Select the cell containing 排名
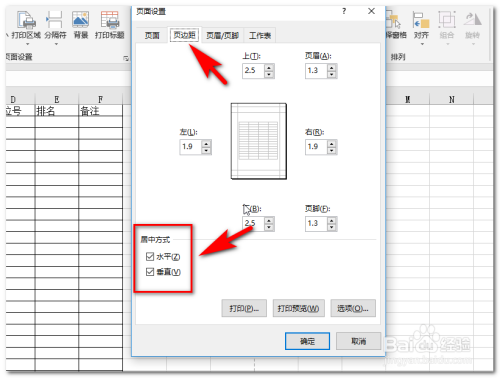This screenshot has height=378, width=500. (x=57, y=111)
